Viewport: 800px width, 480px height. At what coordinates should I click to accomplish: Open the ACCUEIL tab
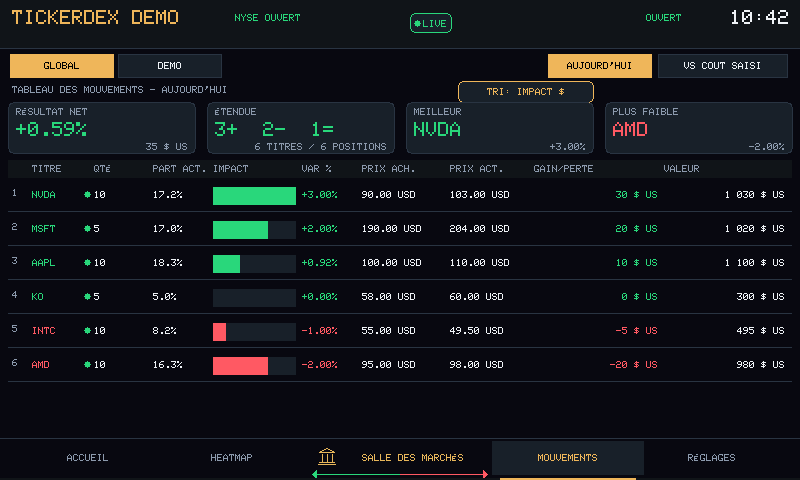tap(87, 458)
